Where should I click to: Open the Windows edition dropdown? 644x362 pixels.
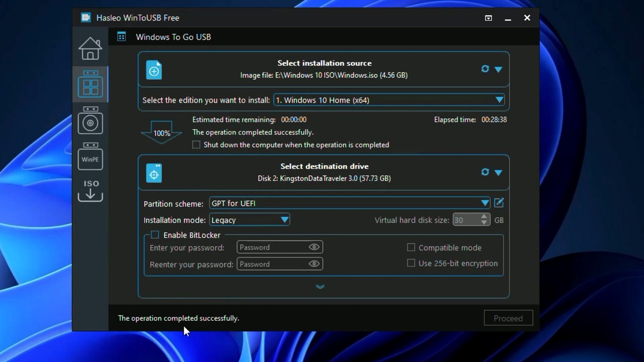(x=499, y=100)
